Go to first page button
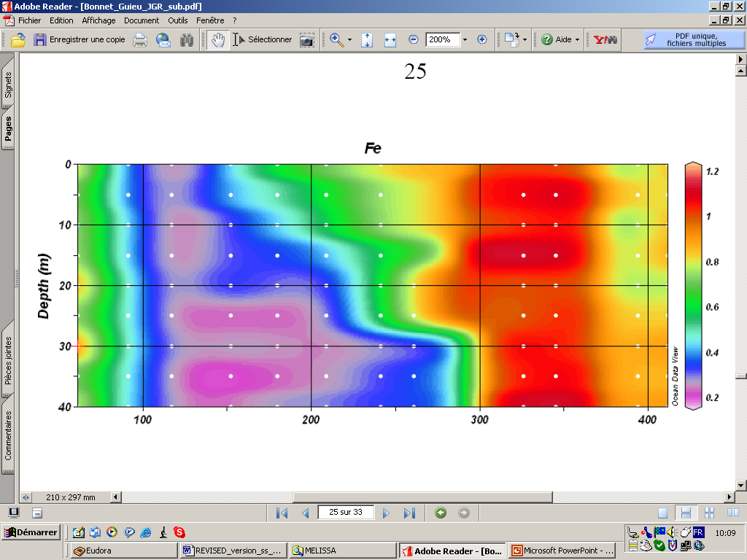This screenshot has width=747, height=560. [x=282, y=513]
